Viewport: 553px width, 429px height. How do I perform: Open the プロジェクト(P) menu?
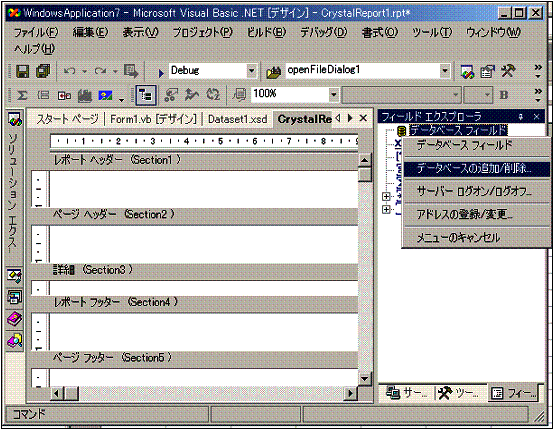coord(202,32)
